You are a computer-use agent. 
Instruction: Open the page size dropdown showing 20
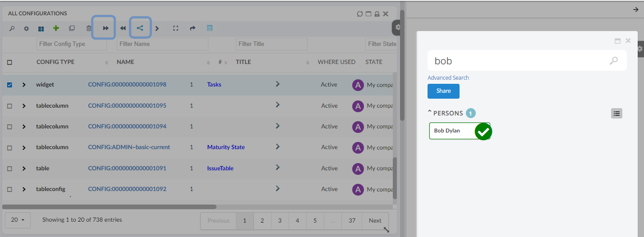click(18, 220)
